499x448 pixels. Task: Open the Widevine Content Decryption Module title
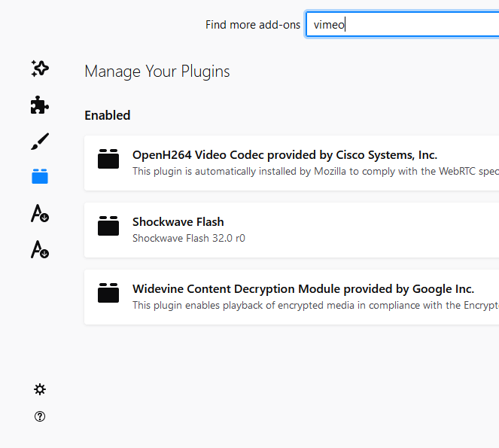[x=303, y=289]
